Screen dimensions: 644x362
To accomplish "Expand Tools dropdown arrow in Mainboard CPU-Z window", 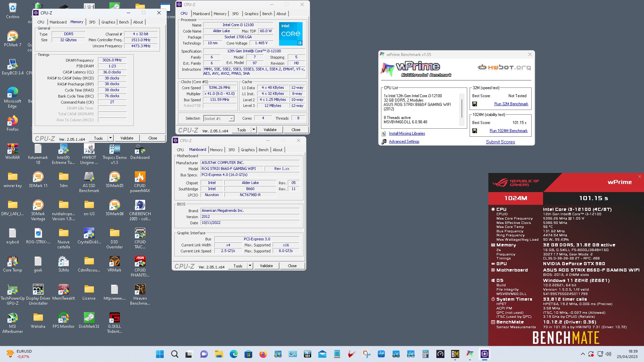I will pyautogui.click(x=250, y=266).
